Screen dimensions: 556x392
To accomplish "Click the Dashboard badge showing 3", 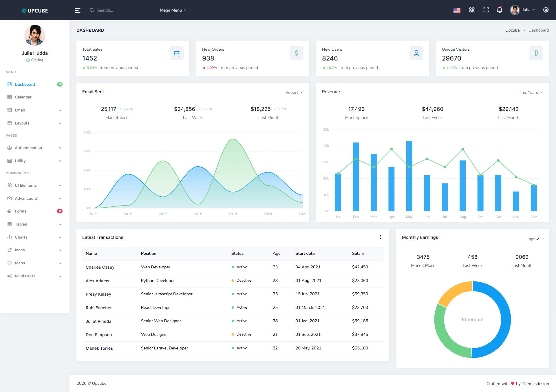I will point(60,85).
